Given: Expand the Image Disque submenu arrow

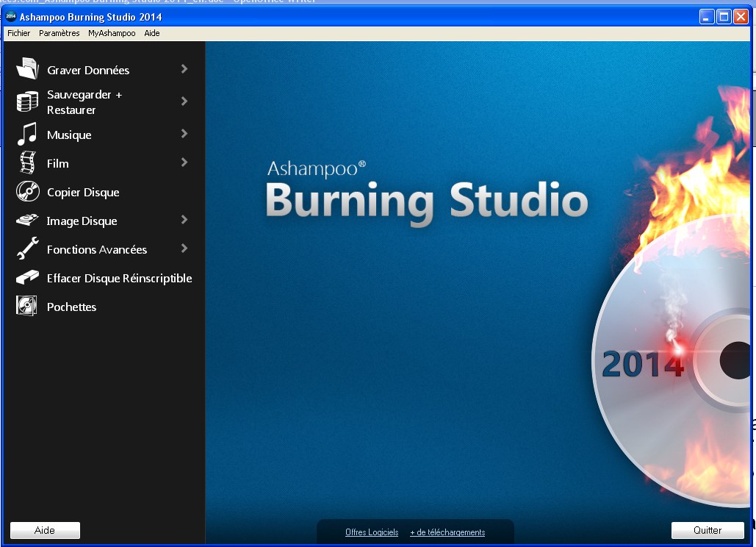Looking at the screenshot, I should (x=184, y=220).
